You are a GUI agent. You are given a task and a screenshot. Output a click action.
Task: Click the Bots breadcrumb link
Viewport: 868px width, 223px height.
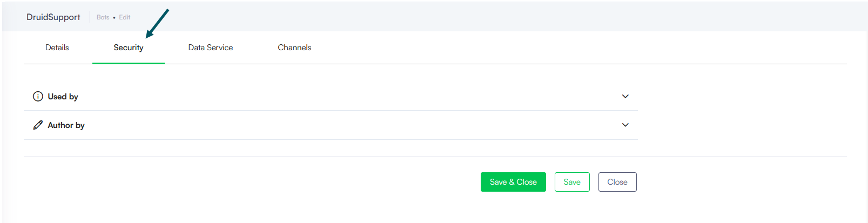tap(103, 17)
